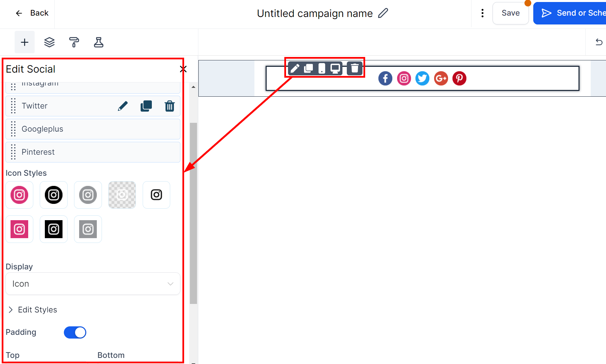
Task: Disable the Padding toggle switch
Action: tap(75, 332)
